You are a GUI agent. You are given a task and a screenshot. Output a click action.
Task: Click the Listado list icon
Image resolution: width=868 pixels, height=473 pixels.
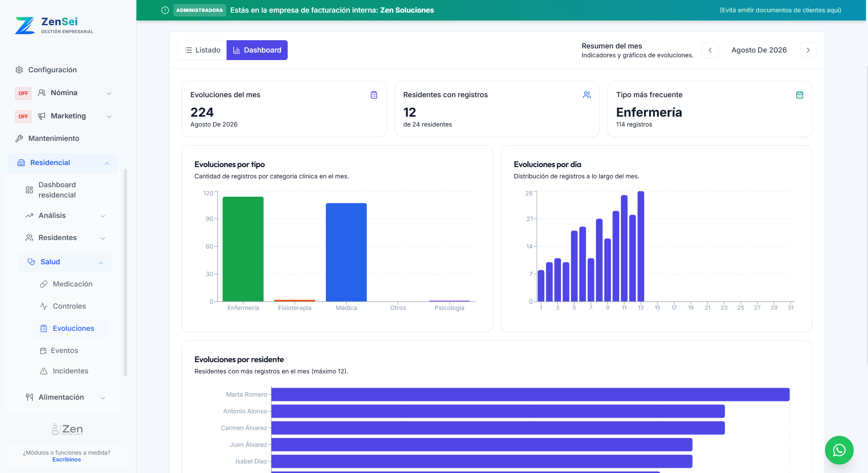(188, 50)
